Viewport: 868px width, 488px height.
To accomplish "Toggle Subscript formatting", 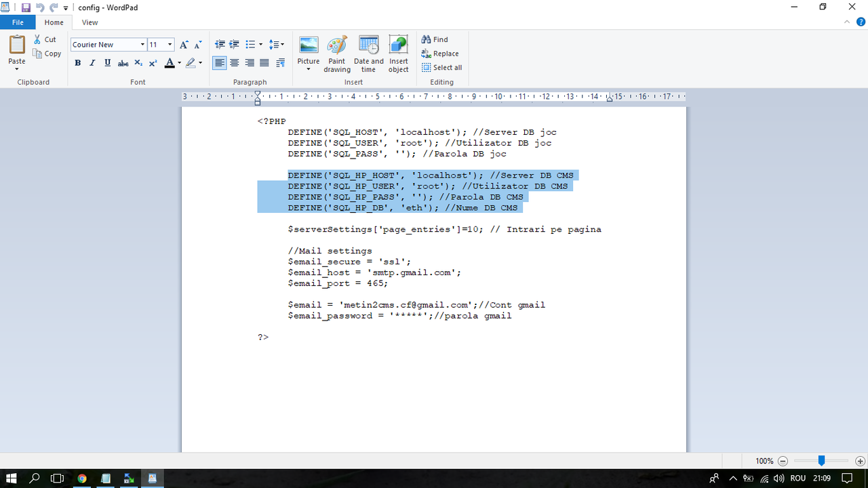I will 138,63.
